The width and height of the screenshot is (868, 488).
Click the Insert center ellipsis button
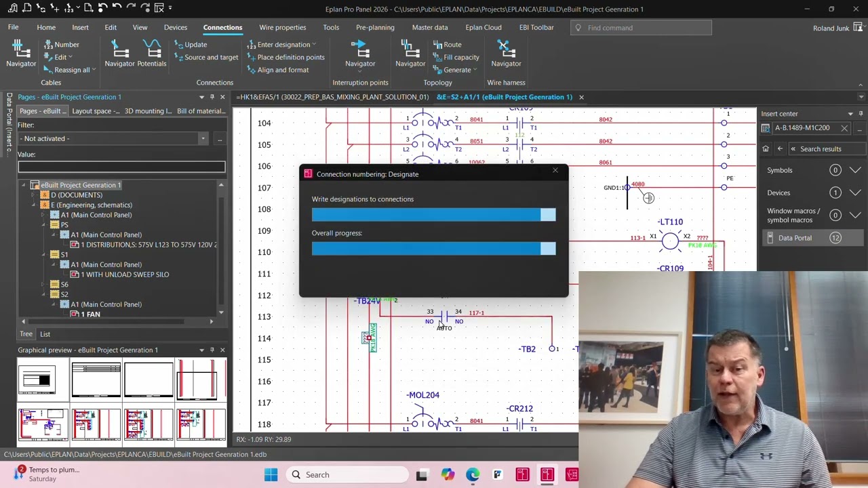pos(859,128)
